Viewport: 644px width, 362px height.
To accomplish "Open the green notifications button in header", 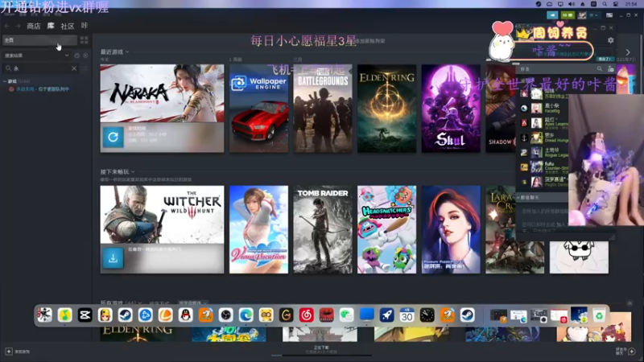I will pyautogui.click(x=568, y=15).
